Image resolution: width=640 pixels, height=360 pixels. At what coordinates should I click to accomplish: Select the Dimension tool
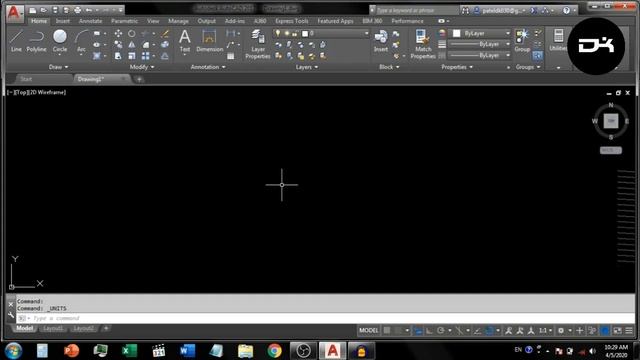[x=209, y=41]
